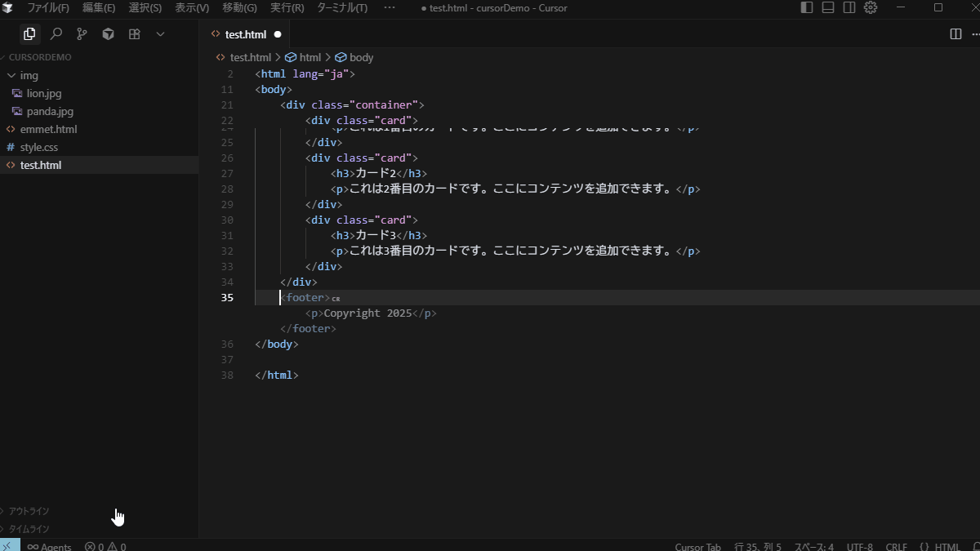Open the 編集(E) menu
980x551 pixels.
tap(99, 7)
